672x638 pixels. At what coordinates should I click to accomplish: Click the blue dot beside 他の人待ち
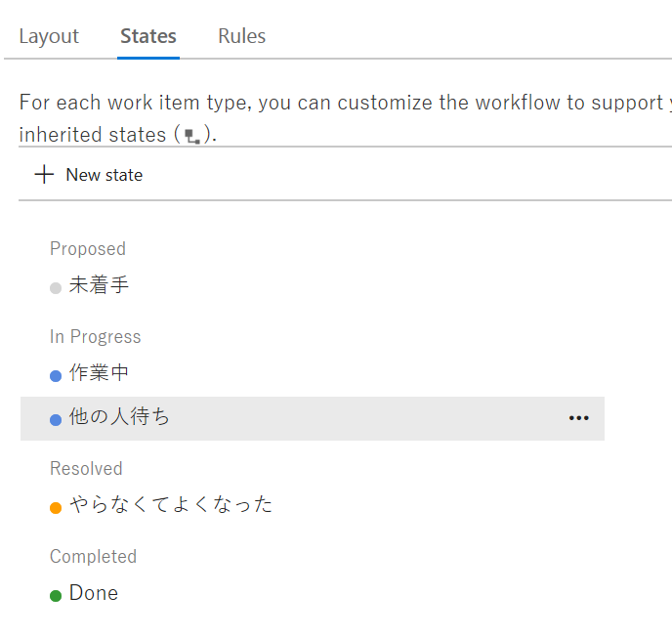[x=56, y=419]
